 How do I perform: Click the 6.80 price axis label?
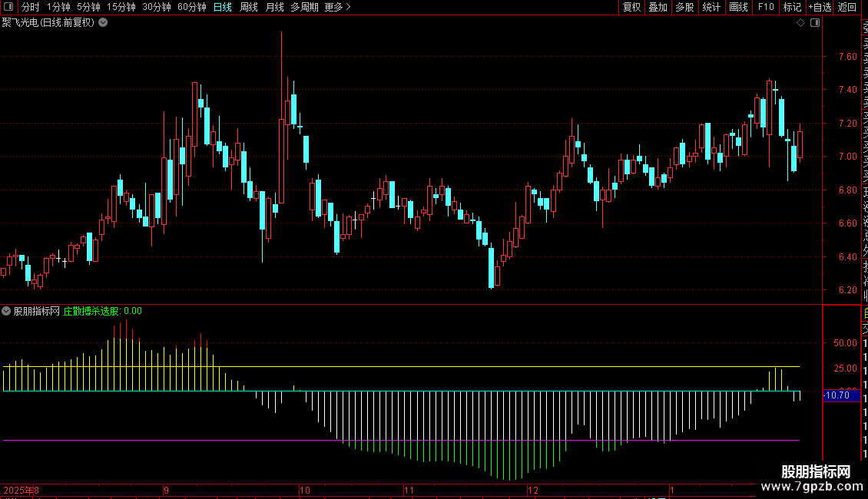pyautogui.click(x=847, y=190)
